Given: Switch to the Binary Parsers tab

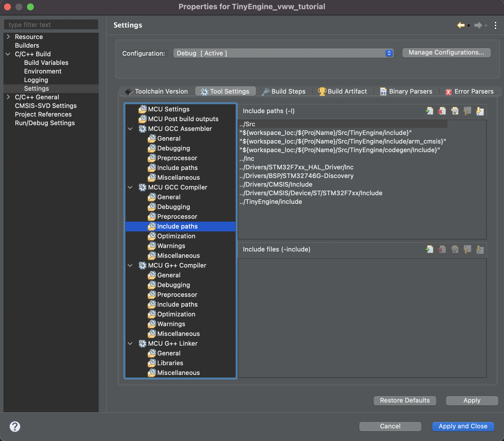Looking at the screenshot, I should (x=406, y=91).
